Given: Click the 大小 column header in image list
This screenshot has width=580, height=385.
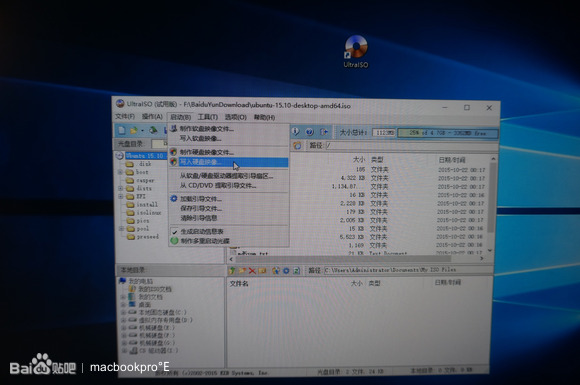Looking at the screenshot, I should 358,159.
